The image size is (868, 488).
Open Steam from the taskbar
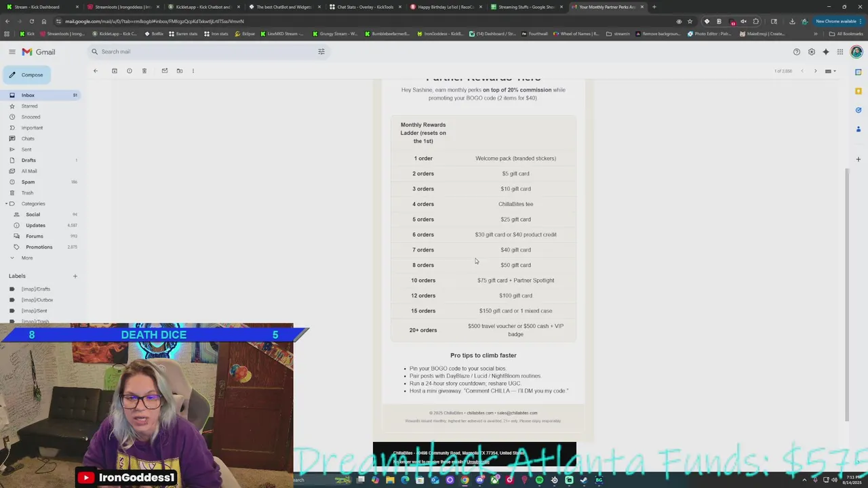click(584, 480)
